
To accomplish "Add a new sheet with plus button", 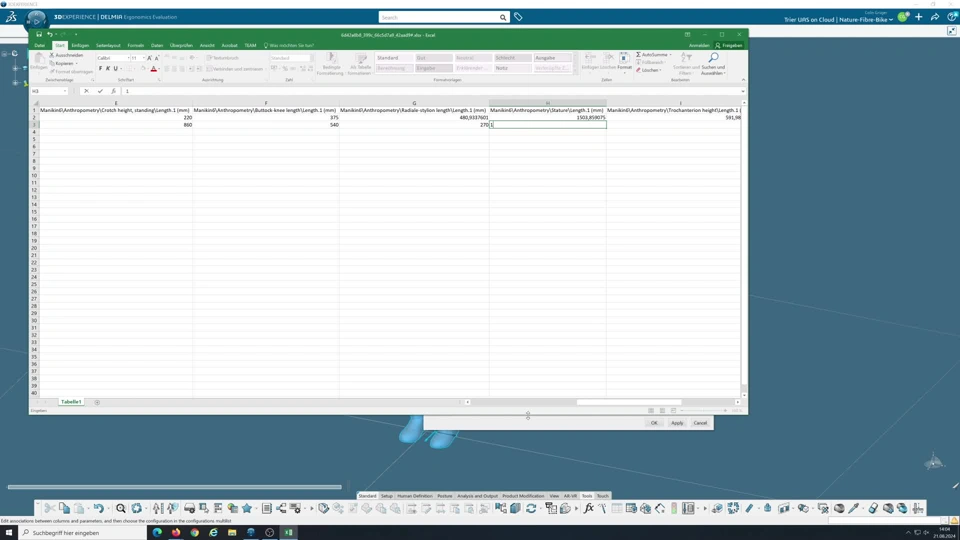I will [97, 402].
